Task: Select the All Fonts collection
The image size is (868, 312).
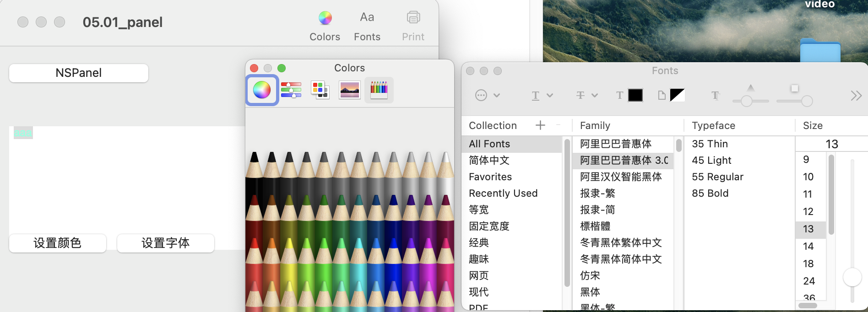Action: tap(512, 144)
